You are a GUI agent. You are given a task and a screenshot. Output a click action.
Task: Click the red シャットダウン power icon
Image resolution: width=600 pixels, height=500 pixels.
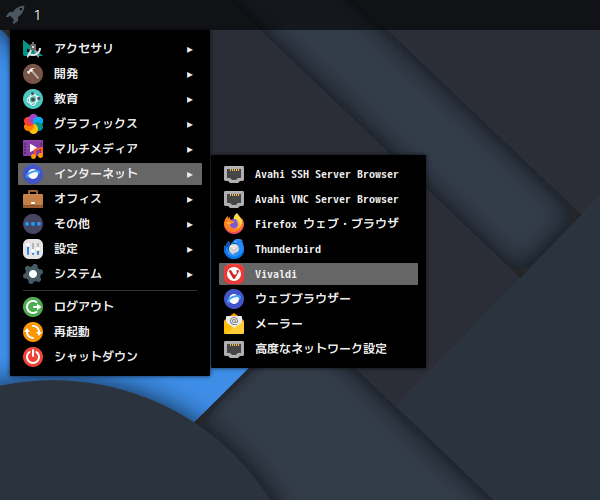(x=33, y=357)
